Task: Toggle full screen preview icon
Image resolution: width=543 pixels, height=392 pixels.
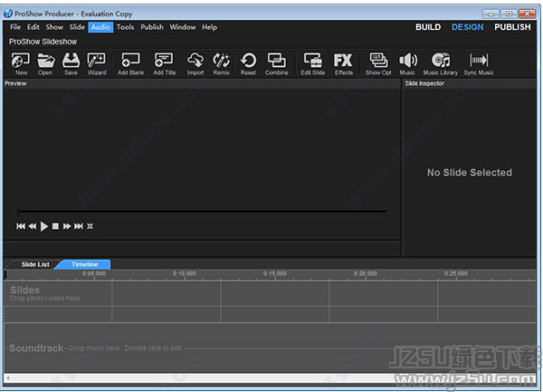Action: [x=90, y=226]
